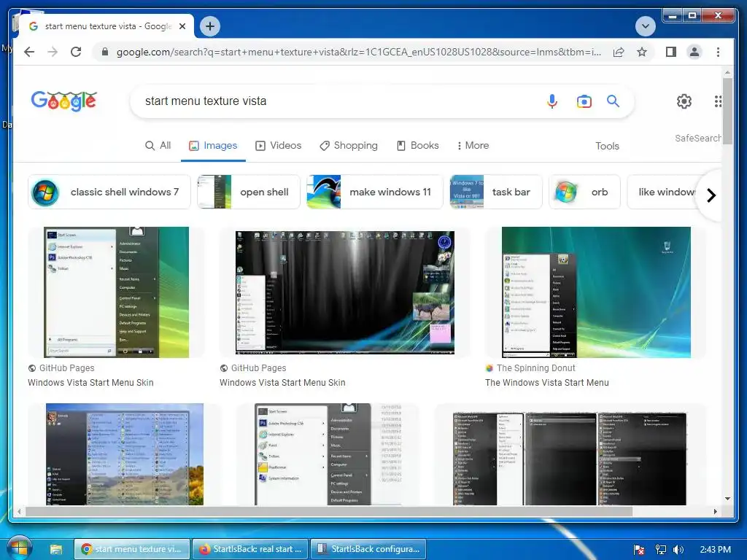
Task: Go to the Google homepage logo
Action: click(x=64, y=101)
